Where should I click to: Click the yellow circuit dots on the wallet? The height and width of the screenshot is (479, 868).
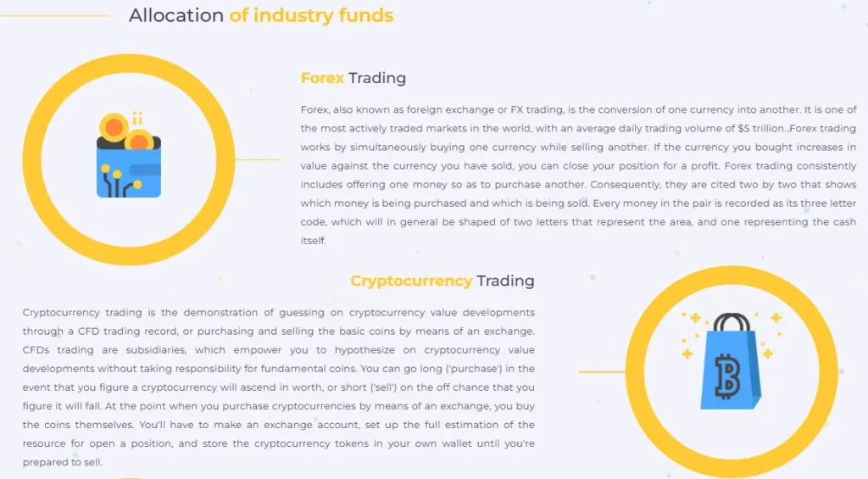pos(112,176)
